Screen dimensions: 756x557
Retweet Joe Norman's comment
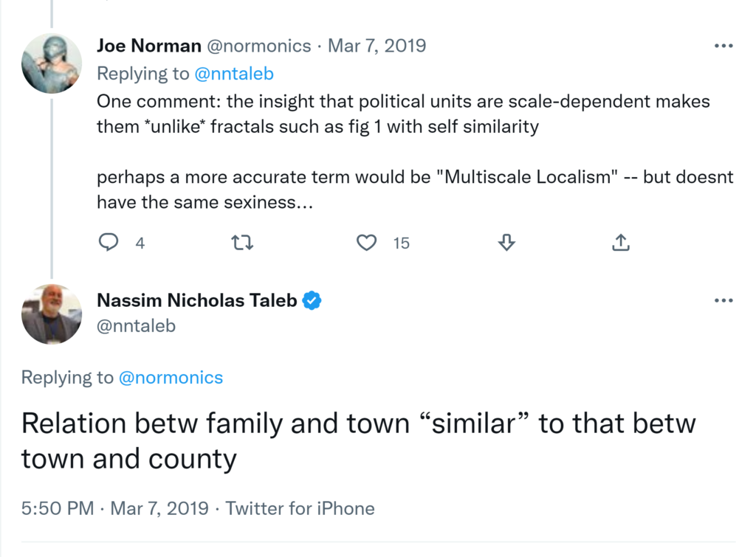click(243, 243)
